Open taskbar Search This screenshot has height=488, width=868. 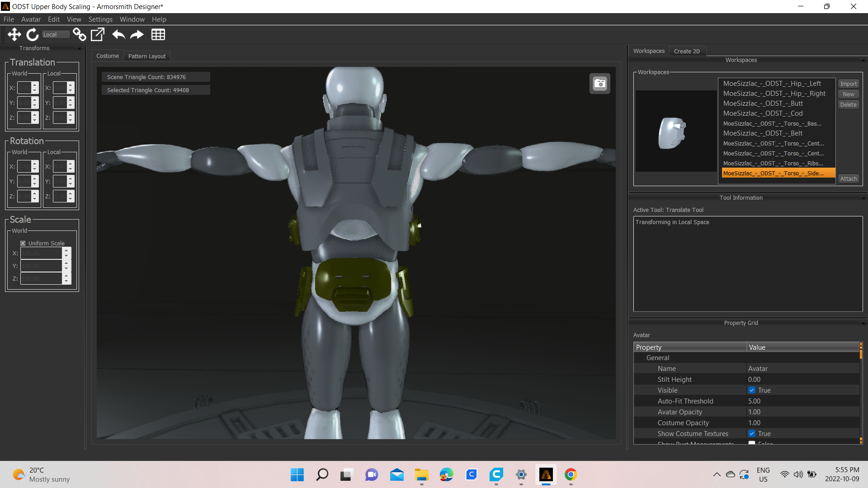pyautogui.click(x=322, y=474)
